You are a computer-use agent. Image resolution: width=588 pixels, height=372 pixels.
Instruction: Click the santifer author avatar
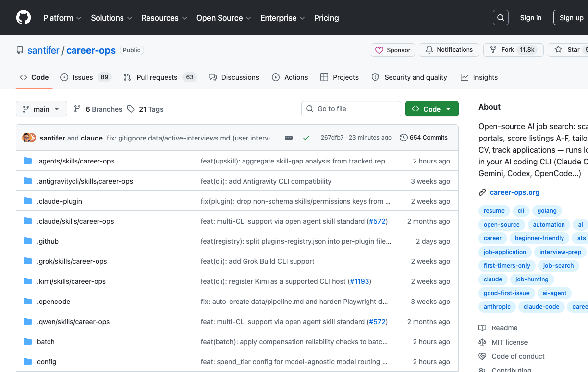(x=26, y=138)
